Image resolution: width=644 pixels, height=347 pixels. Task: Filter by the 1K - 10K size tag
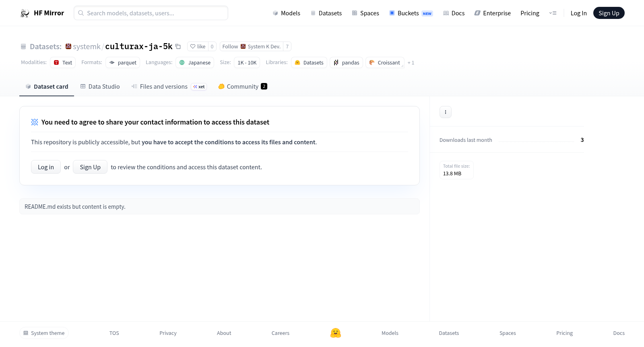pyautogui.click(x=247, y=62)
